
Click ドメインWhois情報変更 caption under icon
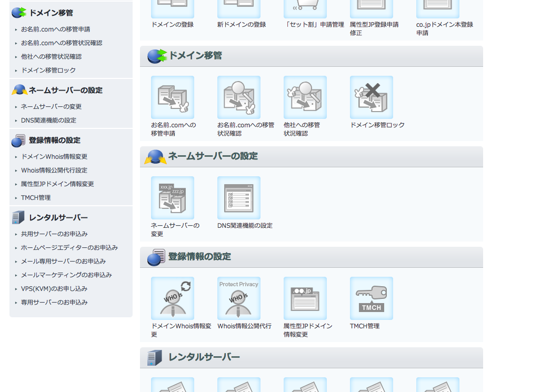(x=181, y=330)
